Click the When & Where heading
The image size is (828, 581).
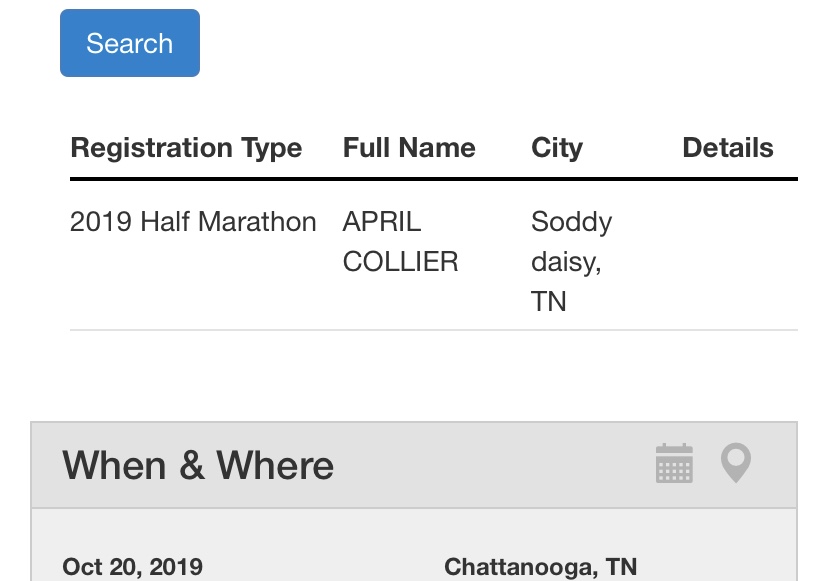[198, 466]
